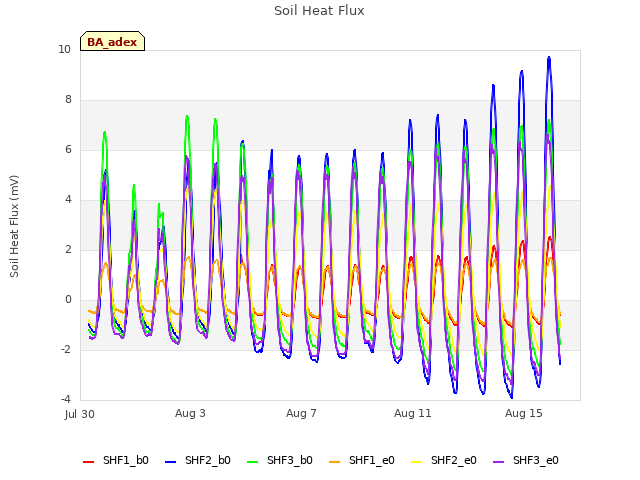Toggle the SHF2_e0 legend entry
Viewport: 640px width, 480px height.
coord(444,460)
